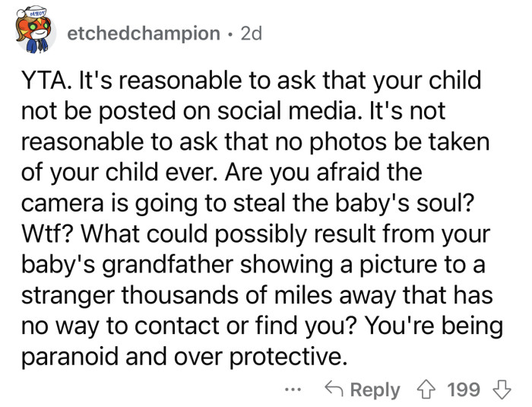Click the curved reply arrow icon
Screen dimensions: 532x407
(x=334, y=390)
